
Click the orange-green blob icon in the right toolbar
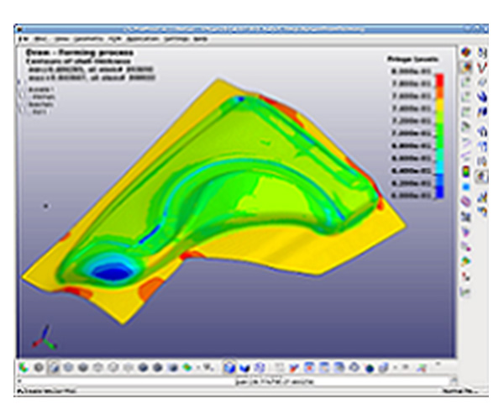click(465, 261)
